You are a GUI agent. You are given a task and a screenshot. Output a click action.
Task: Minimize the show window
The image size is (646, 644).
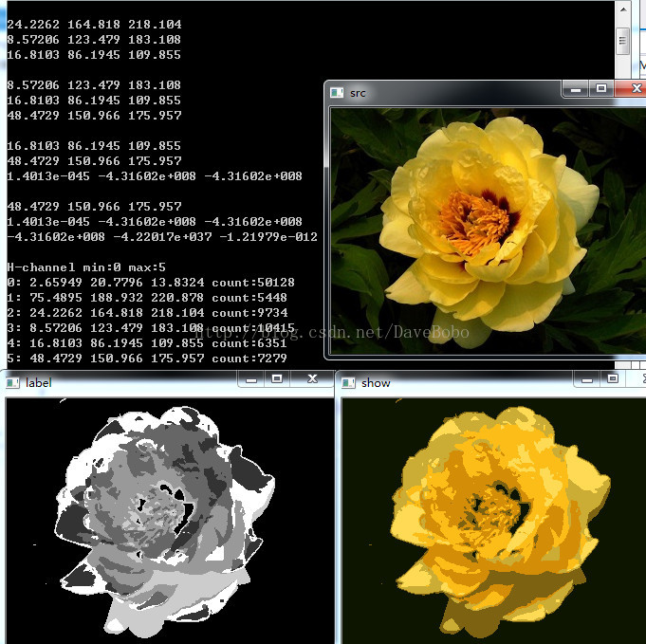point(587,379)
